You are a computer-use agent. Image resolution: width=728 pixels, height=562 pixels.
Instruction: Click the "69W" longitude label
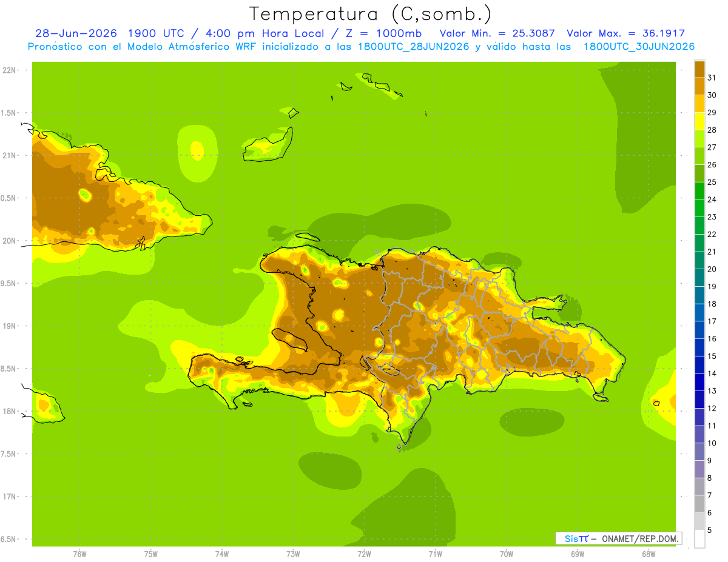(x=577, y=554)
